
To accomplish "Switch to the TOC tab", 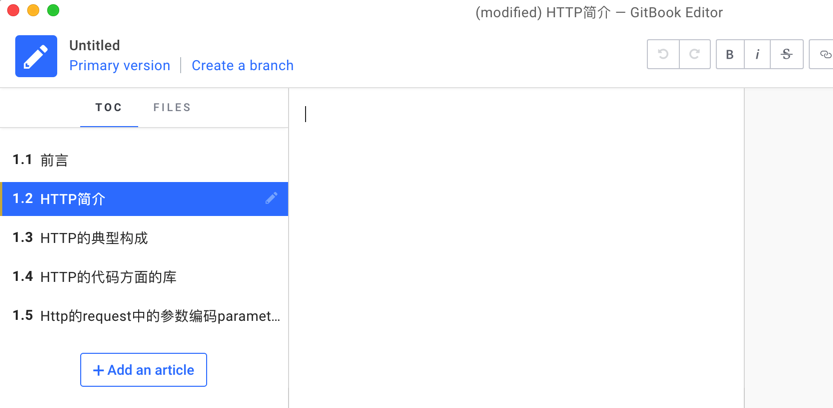I will click(109, 108).
